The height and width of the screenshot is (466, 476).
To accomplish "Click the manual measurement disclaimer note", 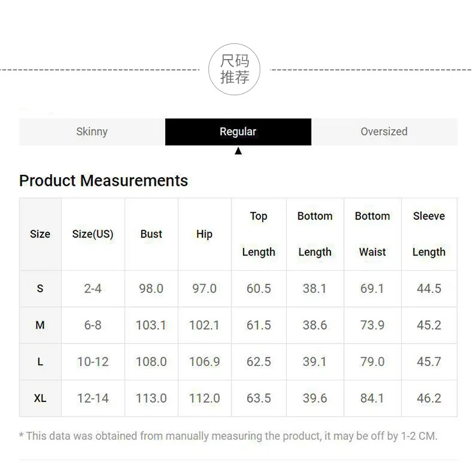I will click(228, 436).
